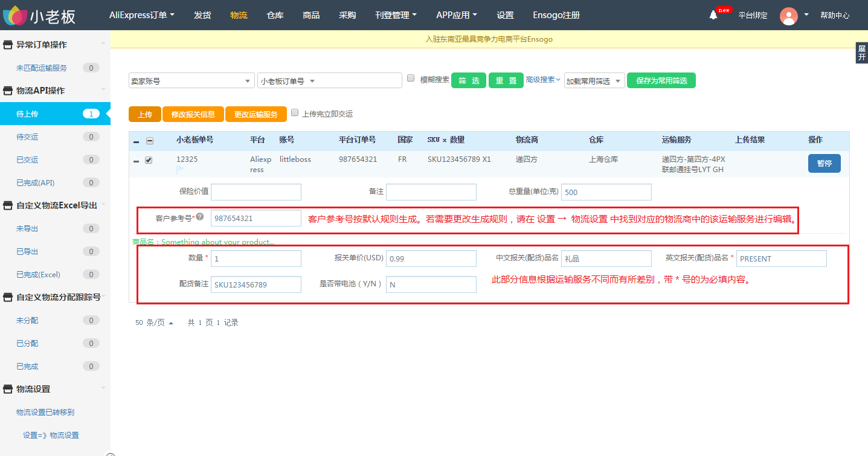Viewport: 868px width, 456px height.
Task: Click the 物流设置 section icon
Action: [x=8, y=389]
